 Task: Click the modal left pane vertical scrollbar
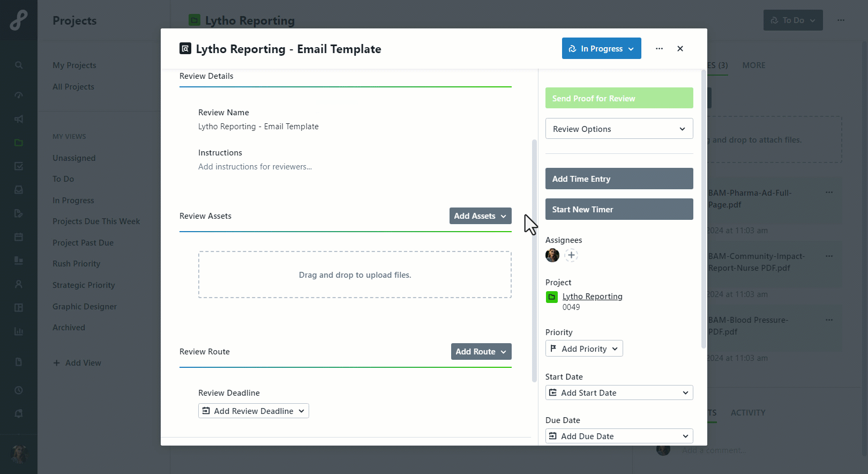pos(534,261)
